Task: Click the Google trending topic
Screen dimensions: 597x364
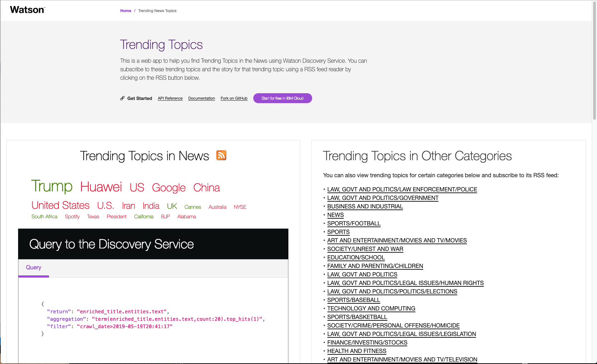Action: [x=169, y=188]
